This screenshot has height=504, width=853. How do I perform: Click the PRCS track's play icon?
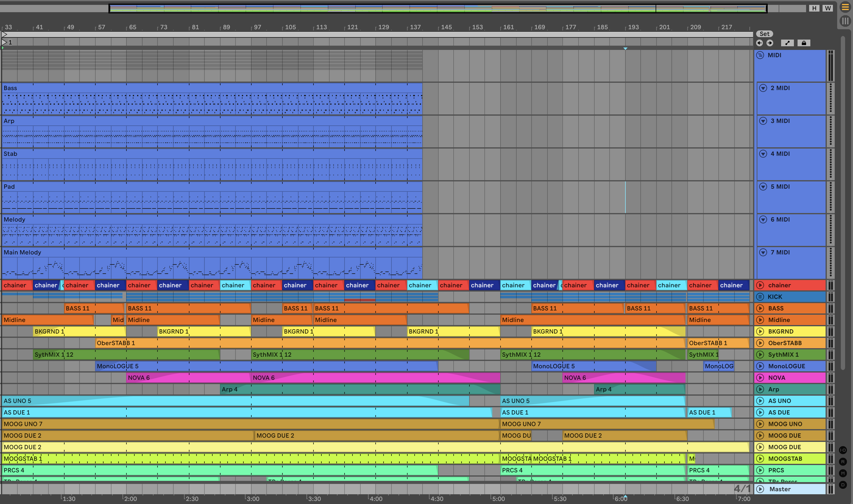click(x=760, y=471)
